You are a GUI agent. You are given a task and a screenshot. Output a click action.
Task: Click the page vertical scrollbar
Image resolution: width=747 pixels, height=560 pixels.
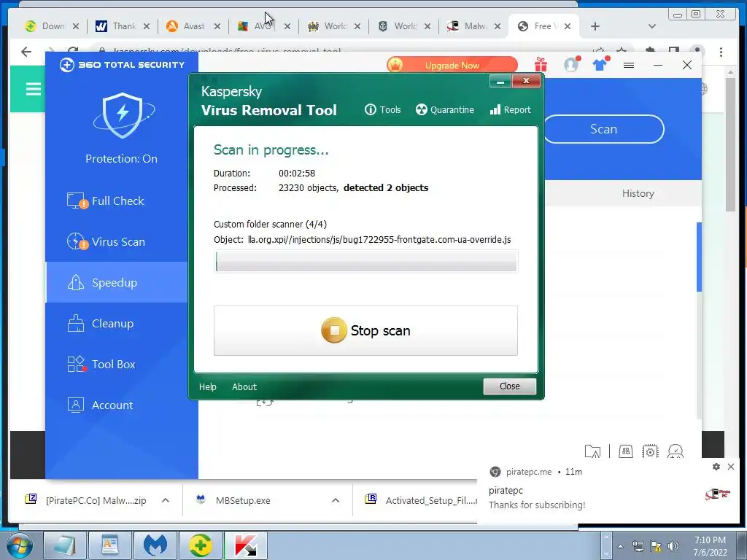[730, 144]
